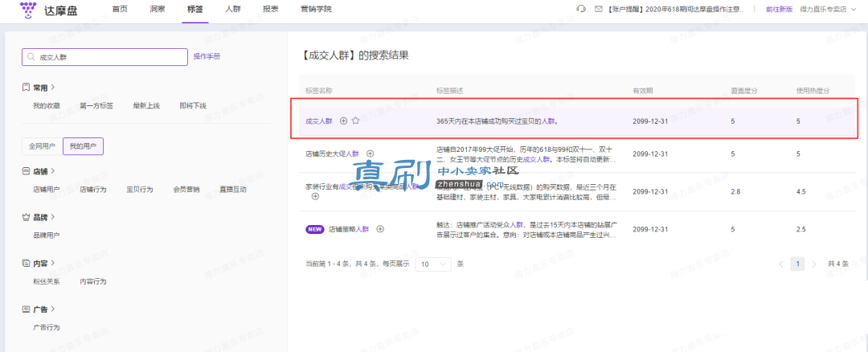Click the 品牌 crown icon
This screenshot has width=868, height=352.
[x=26, y=217]
